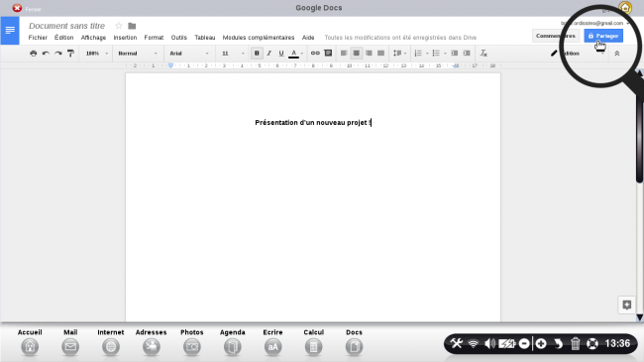Open the Calcul launcher icon
Viewport: 644px width, 362px height.
[314, 347]
